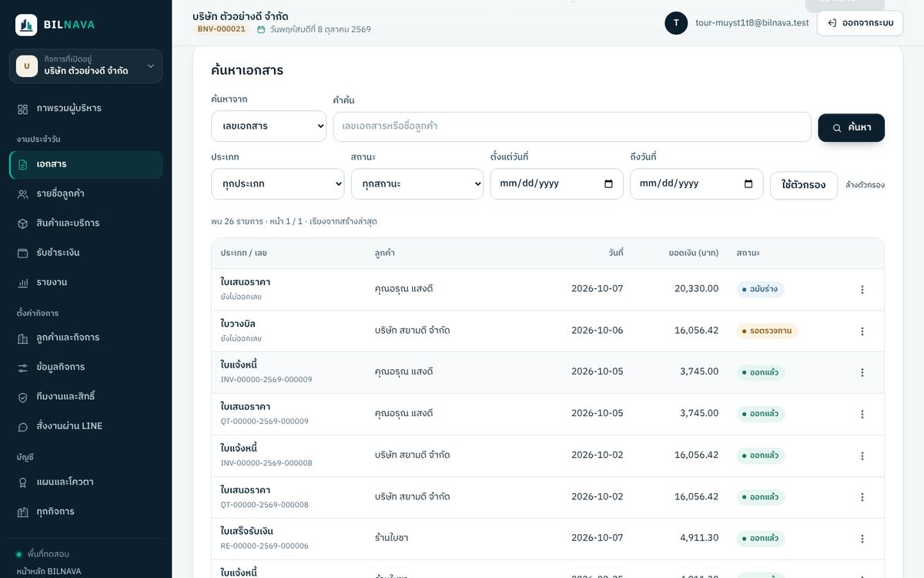Open ทุกกิจการ in the sidebar
Viewport: 924px width, 578px height.
[x=86, y=512]
